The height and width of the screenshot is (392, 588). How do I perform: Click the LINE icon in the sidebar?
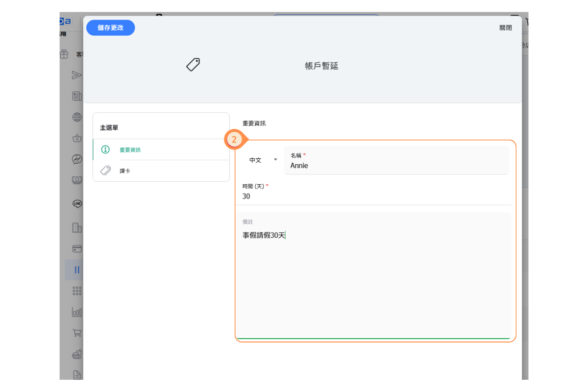[77, 203]
